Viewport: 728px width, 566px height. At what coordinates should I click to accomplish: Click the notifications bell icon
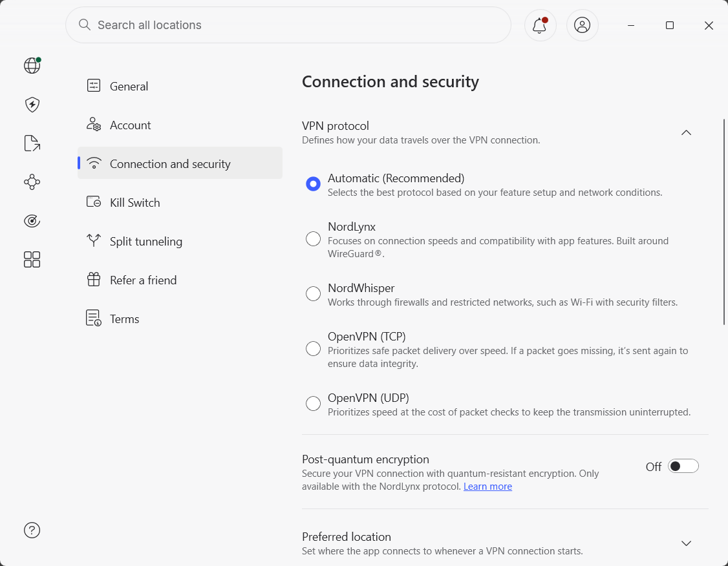tap(540, 25)
